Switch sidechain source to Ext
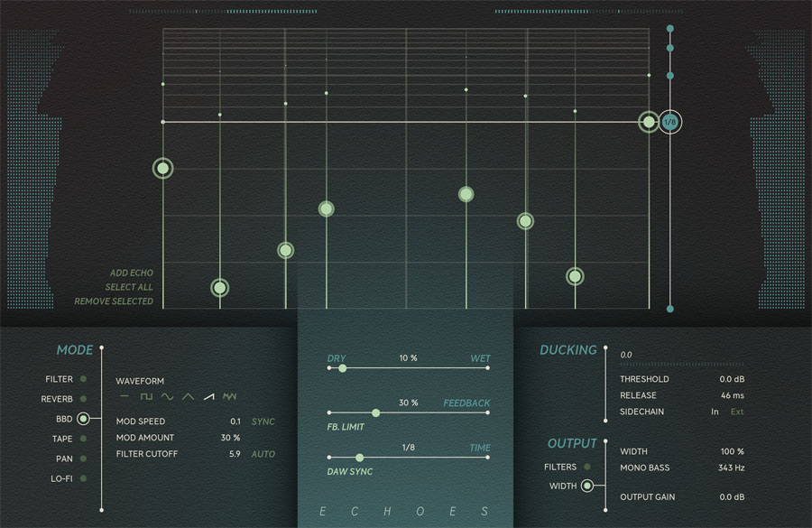Image resolution: width=812 pixels, height=528 pixels. coord(736,412)
